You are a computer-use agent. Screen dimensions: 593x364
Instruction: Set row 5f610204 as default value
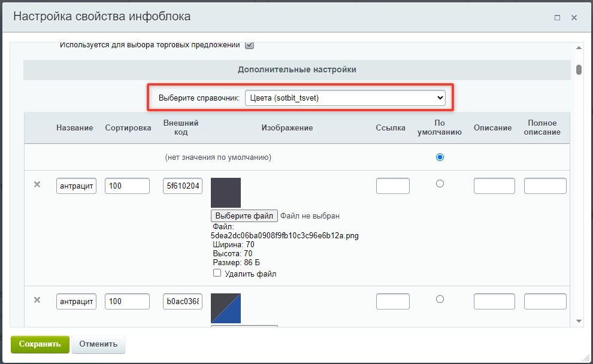coord(440,184)
